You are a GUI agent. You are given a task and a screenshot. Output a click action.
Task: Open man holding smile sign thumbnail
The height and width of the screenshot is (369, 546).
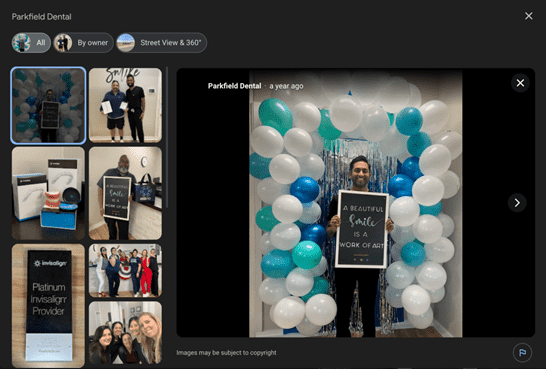pyautogui.click(x=125, y=193)
